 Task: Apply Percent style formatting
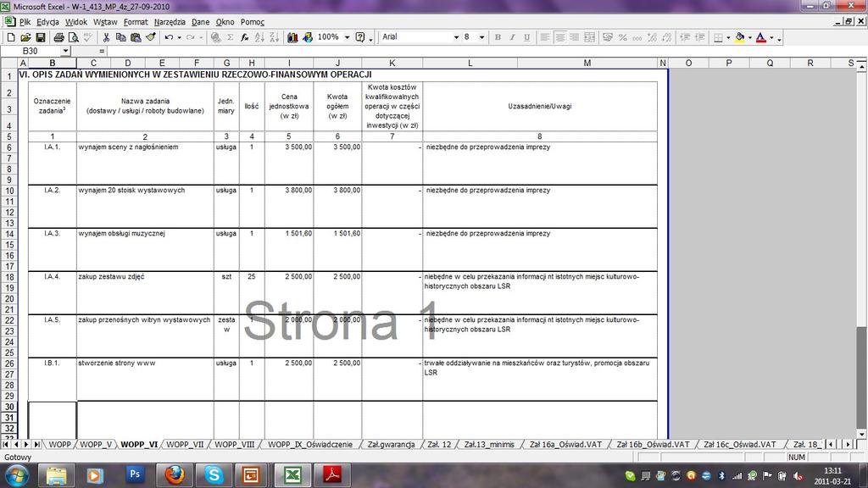coord(623,37)
